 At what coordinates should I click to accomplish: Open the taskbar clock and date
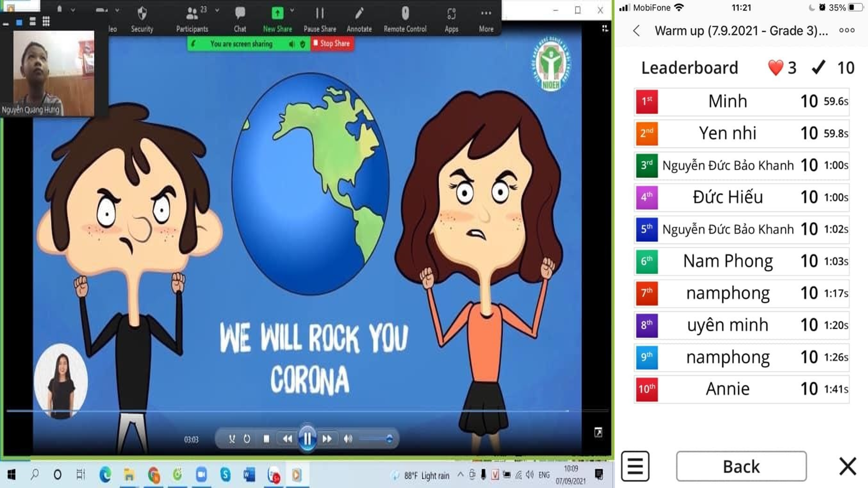[571, 475]
